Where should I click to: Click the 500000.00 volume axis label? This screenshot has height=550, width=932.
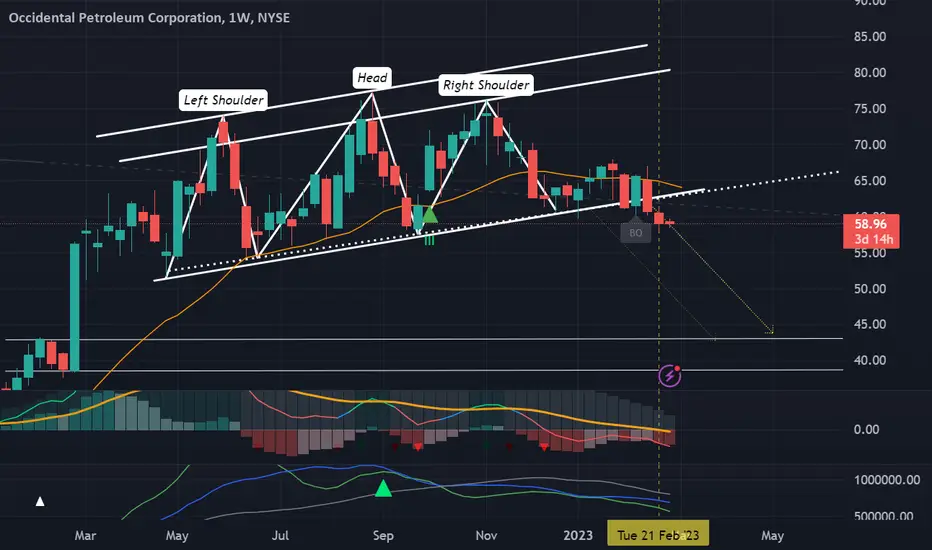coord(884,516)
